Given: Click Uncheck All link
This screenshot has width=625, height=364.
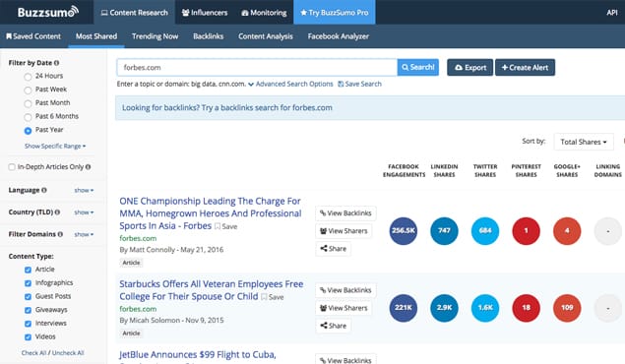Looking at the screenshot, I should (68, 353).
